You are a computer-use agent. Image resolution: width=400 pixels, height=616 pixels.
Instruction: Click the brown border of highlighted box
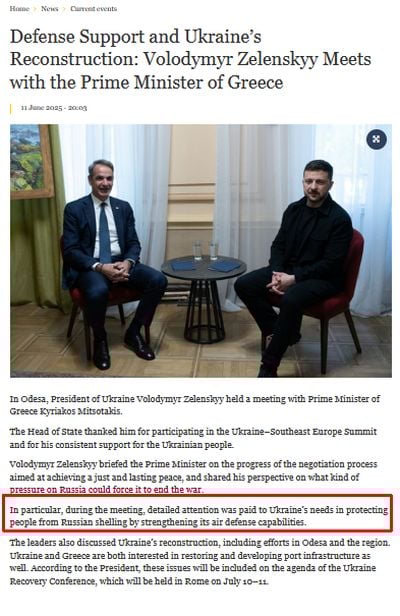pyautogui.click(x=198, y=497)
